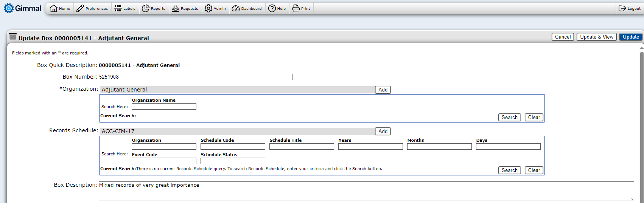644x203 pixels.
Task: Search Records Schedule with the Search button
Action: point(509,170)
